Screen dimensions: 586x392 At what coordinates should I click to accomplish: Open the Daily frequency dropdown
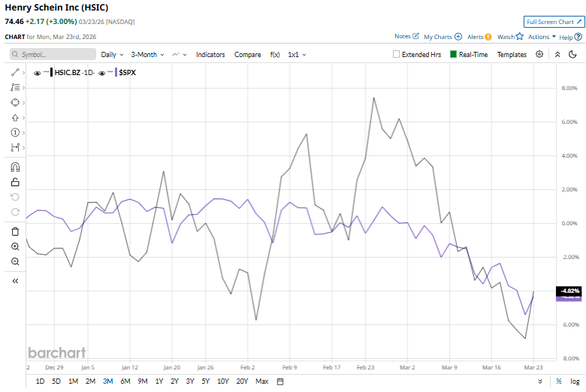tap(112, 55)
